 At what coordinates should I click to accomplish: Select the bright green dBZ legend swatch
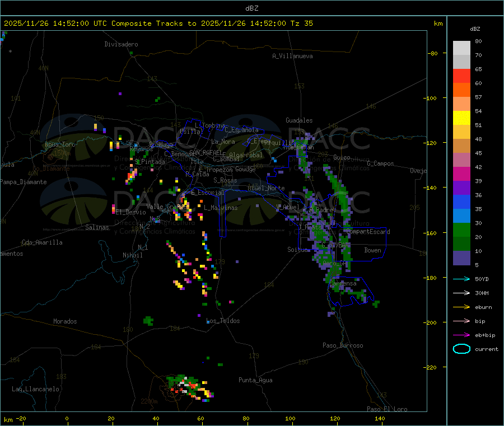tap(461, 230)
